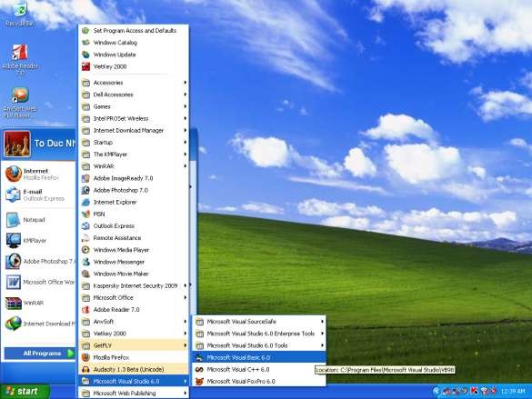Click the Mozilla Firefox icon in All Programs
The height and width of the screenshot is (399, 532).
pyautogui.click(x=85, y=357)
